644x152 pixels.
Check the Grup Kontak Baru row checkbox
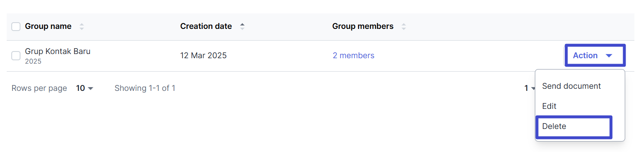coord(16,56)
